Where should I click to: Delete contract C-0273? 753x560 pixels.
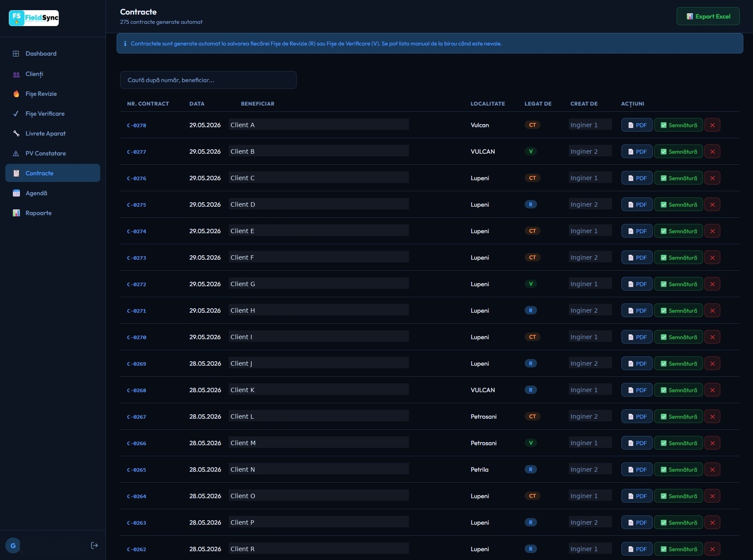712,257
